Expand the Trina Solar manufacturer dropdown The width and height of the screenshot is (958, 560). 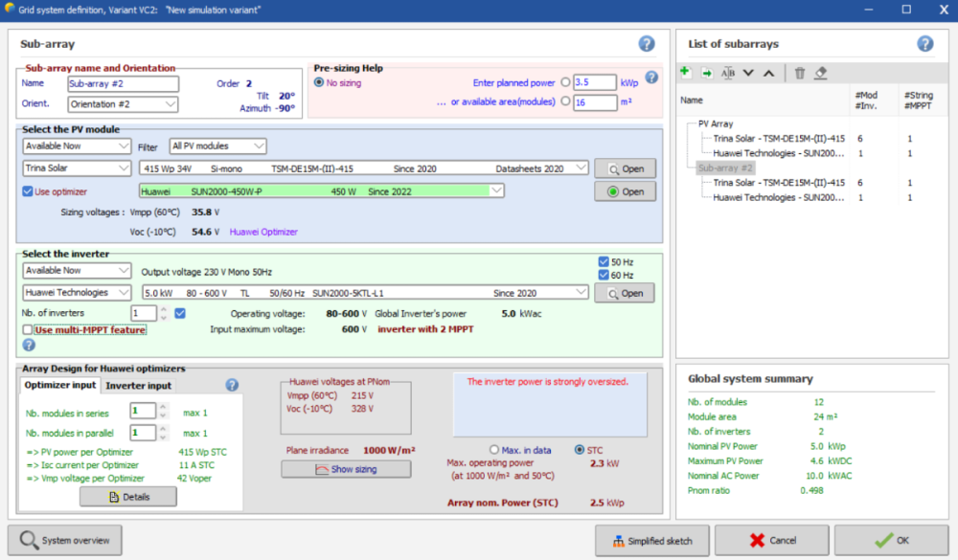[77, 168]
